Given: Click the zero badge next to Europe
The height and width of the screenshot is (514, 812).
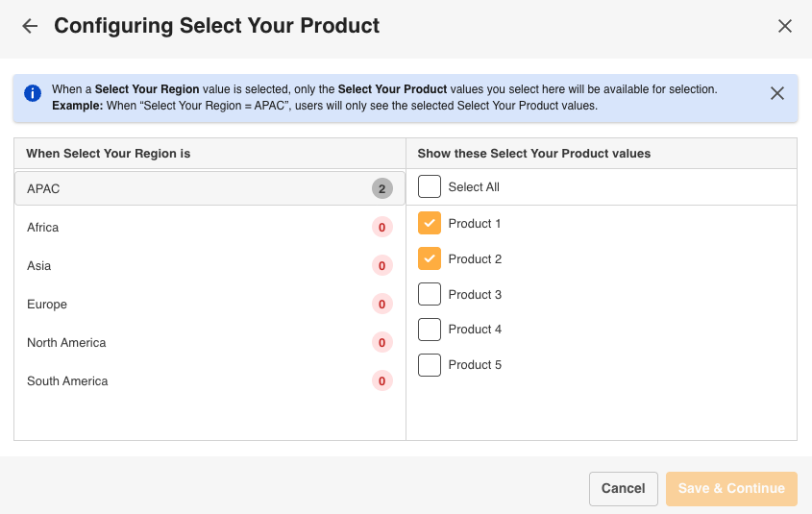Looking at the screenshot, I should (x=382, y=304).
